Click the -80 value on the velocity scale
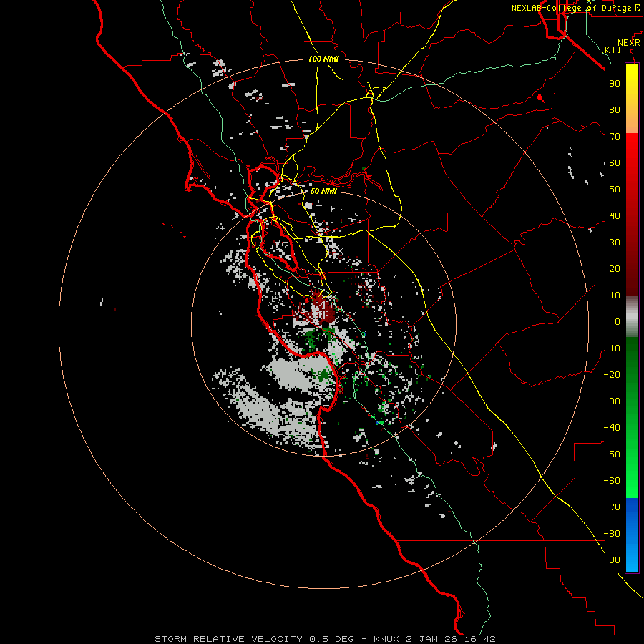The height and width of the screenshot is (644, 644). tap(612, 534)
